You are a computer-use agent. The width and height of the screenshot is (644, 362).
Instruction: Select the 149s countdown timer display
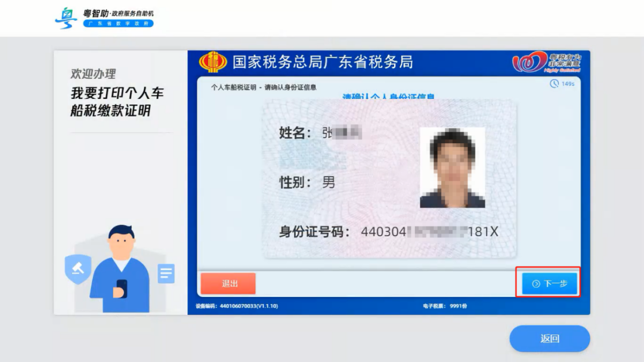tap(566, 85)
